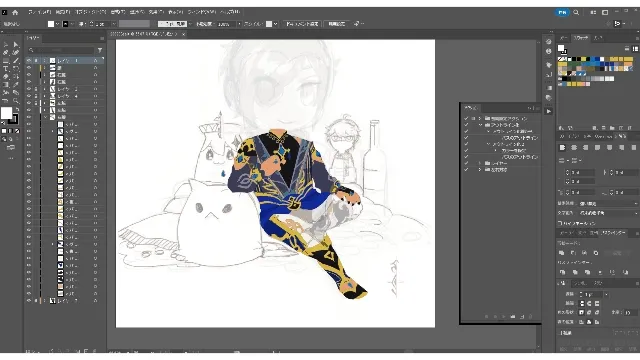
Task: Switch swatches to list view
Action: point(627,49)
